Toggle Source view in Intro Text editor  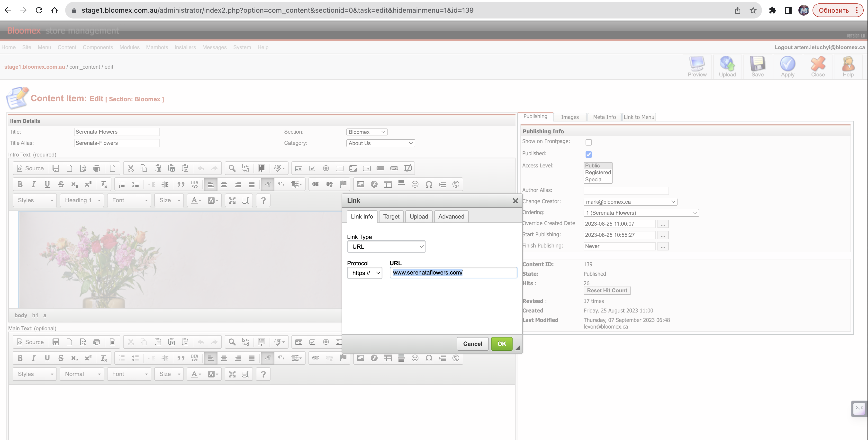click(x=30, y=168)
